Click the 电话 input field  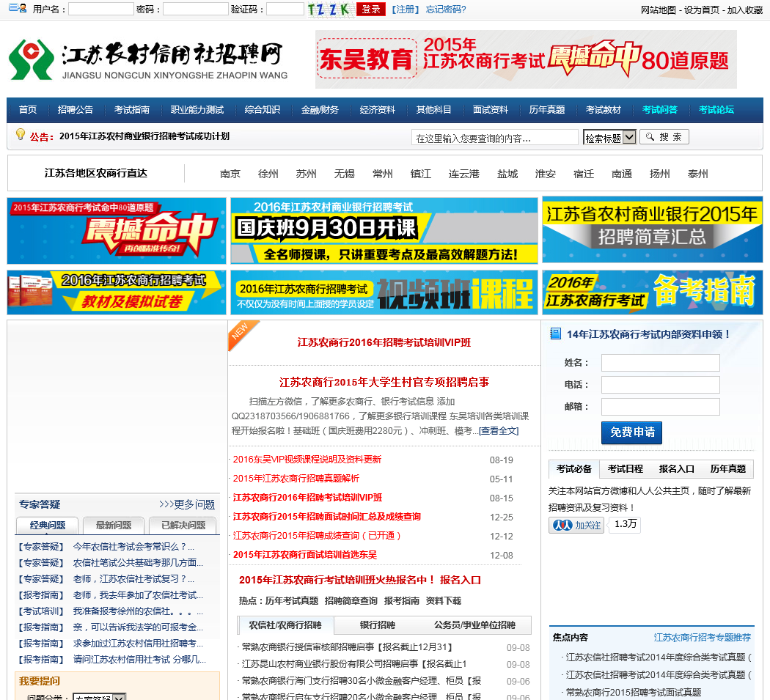(661, 385)
